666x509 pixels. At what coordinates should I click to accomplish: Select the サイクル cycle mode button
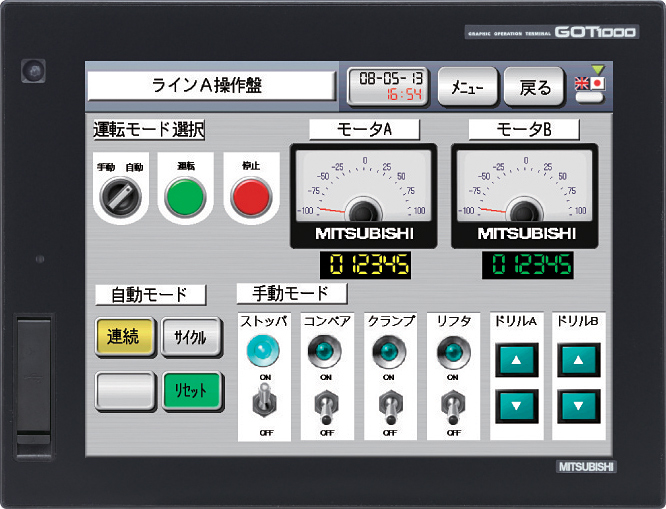coord(191,337)
